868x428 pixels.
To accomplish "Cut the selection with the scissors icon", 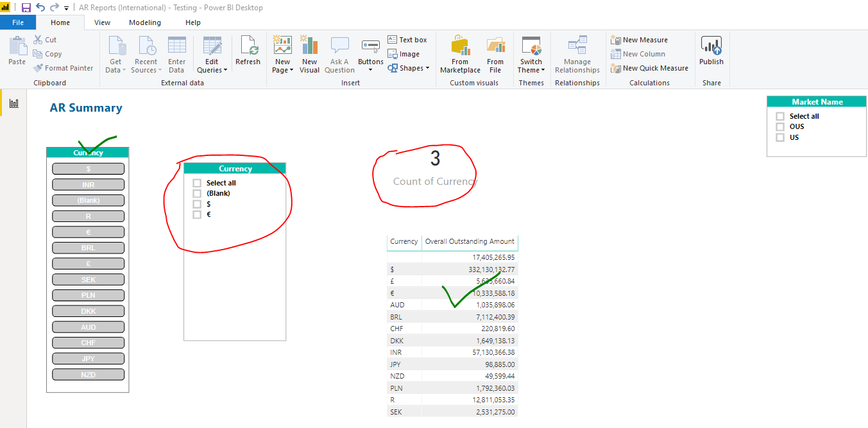I will pyautogui.click(x=38, y=40).
